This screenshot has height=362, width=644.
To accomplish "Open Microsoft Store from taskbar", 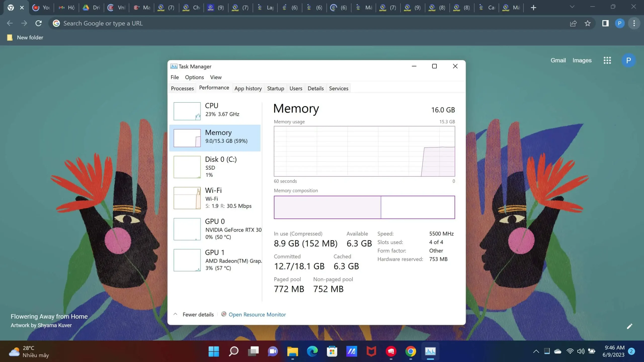I will pyautogui.click(x=332, y=351).
